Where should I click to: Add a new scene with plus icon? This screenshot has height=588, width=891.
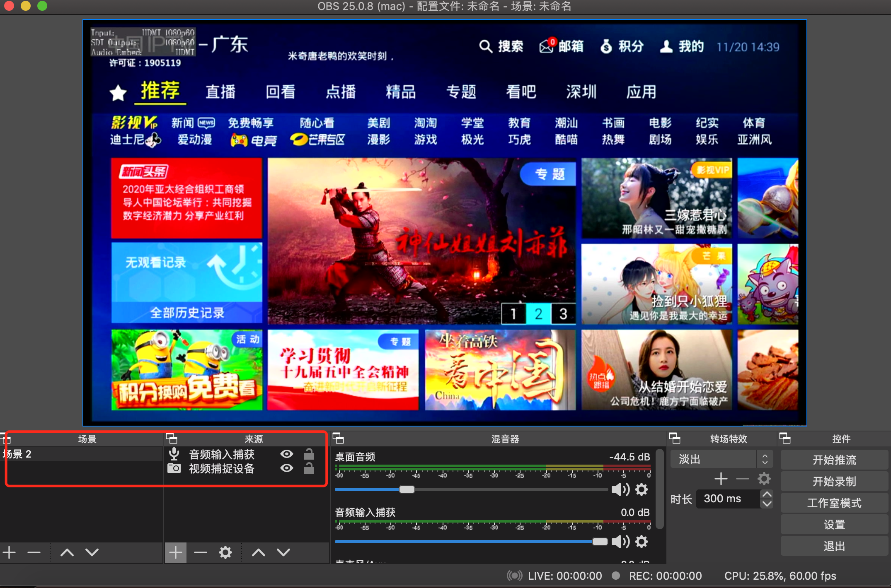point(9,552)
